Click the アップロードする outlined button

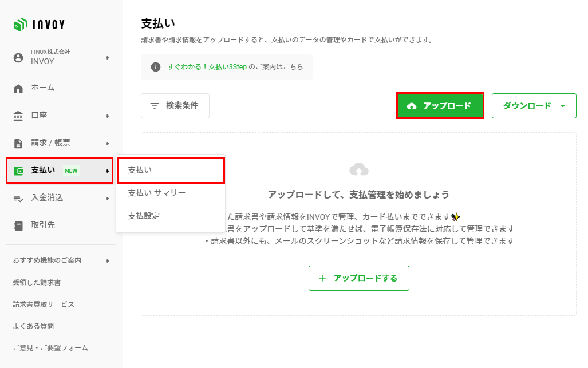(359, 278)
